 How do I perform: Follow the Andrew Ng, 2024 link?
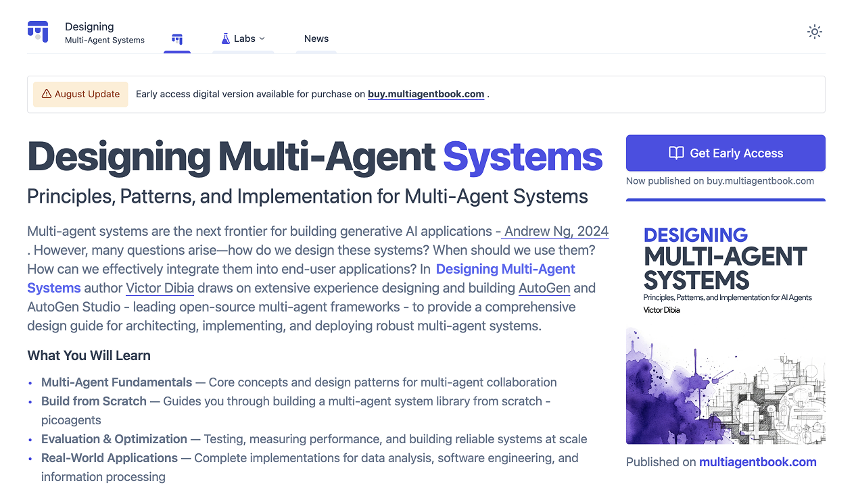click(554, 231)
